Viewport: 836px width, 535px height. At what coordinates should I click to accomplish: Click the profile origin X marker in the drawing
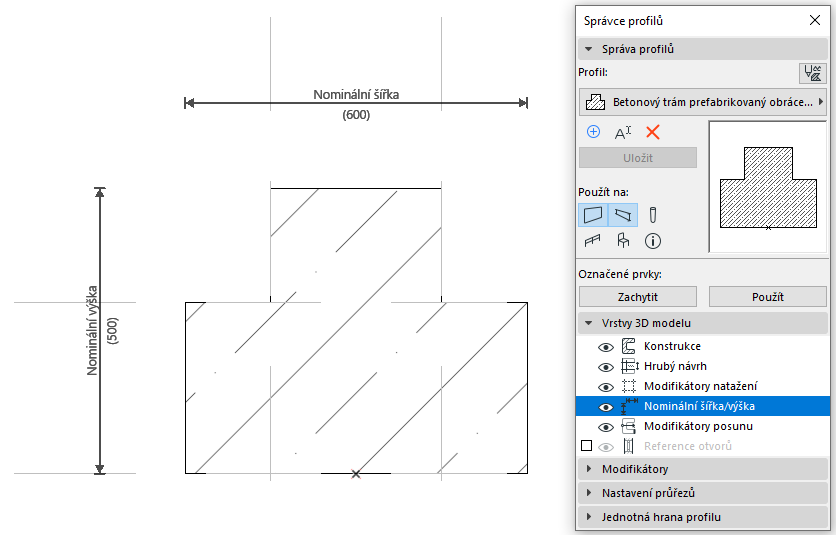tap(356, 474)
